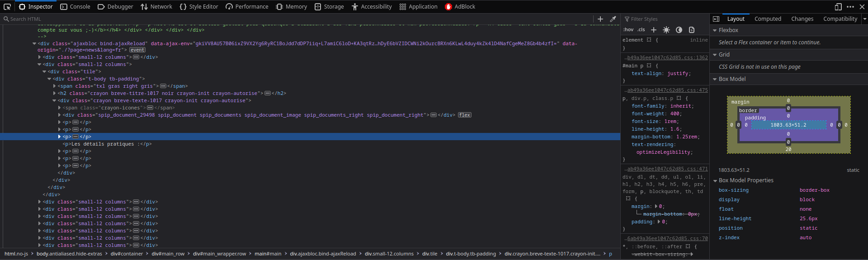The height and width of the screenshot is (260, 868).
Task: Switch to the Debugger tab
Action: [x=115, y=7]
